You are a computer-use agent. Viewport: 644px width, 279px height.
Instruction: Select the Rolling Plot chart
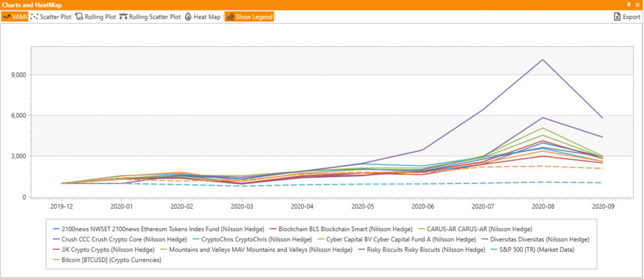coord(96,17)
